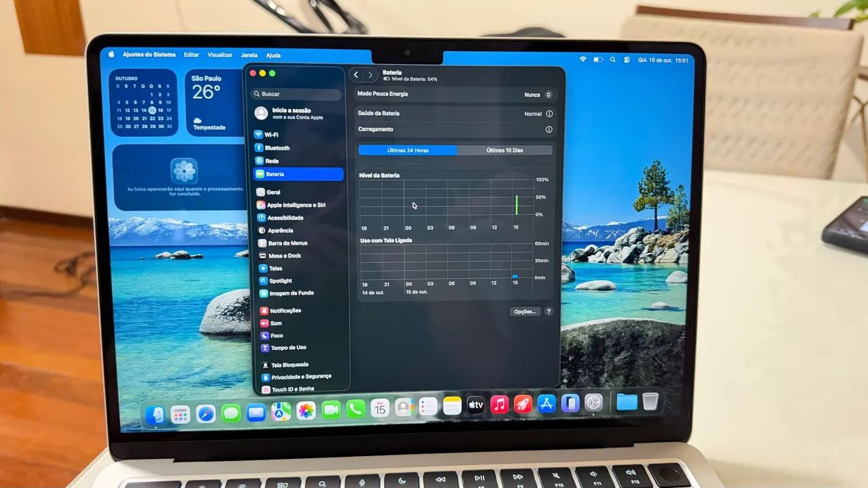Go back with the back arrow
Screen dimensions: 868x488
[356, 75]
